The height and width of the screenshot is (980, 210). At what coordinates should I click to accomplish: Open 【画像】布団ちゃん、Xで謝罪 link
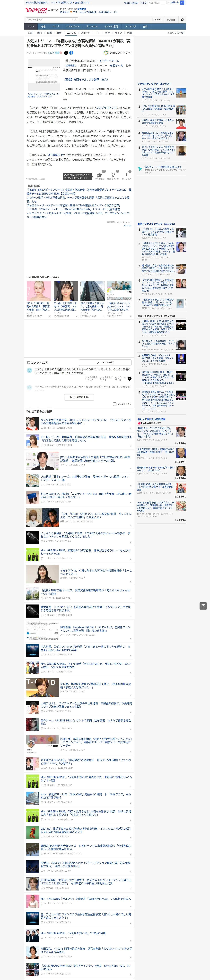point(86,80)
